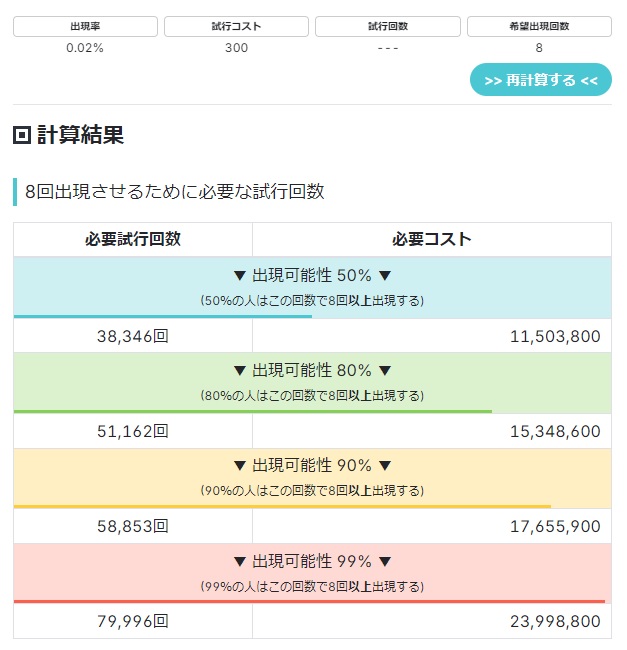The image size is (627, 650).
Task: Select the 試行回数 label box
Action: point(387,26)
